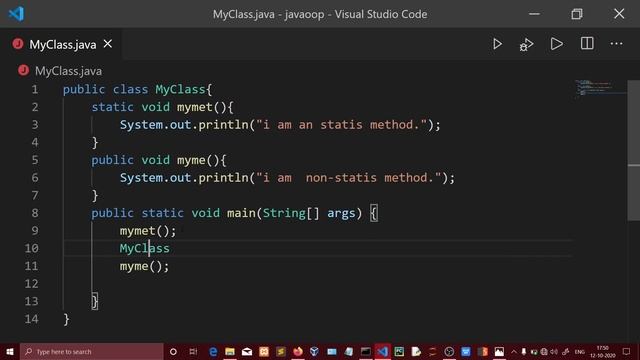Click the MyClass.java breadcrumb item
The width and height of the screenshot is (640, 360).
68,71
